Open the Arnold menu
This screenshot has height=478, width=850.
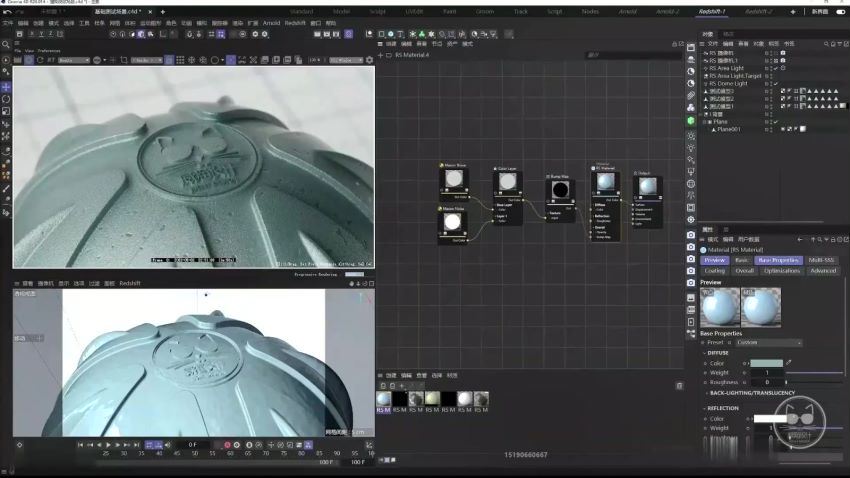[x=272, y=23]
